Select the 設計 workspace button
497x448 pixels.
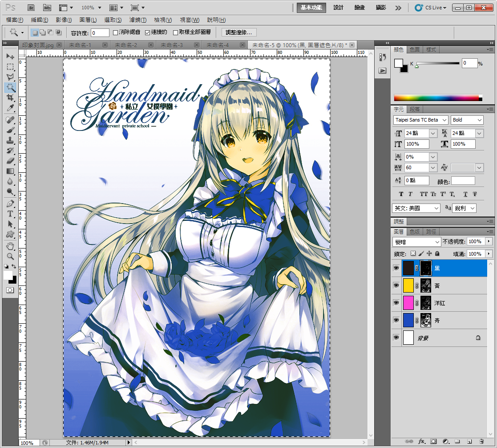[x=338, y=8]
